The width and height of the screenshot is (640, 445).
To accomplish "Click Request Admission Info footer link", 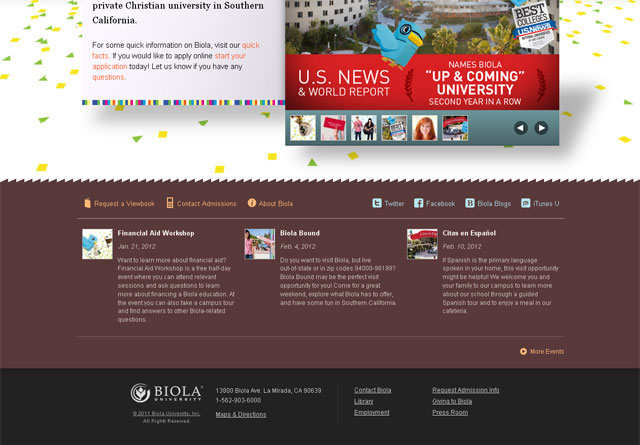I will pos(465,390).
